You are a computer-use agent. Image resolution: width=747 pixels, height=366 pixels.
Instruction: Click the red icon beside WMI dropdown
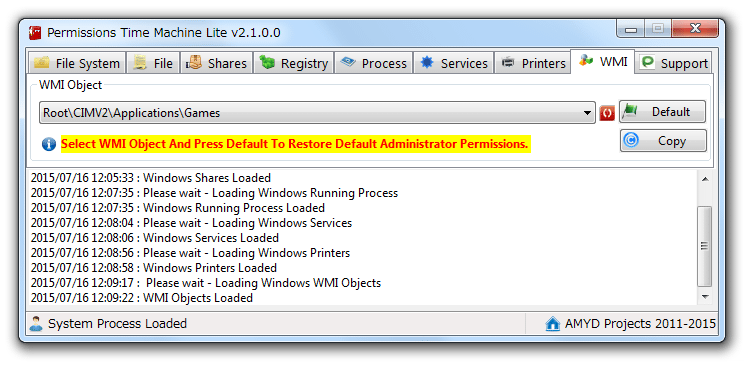pos(607,113)
